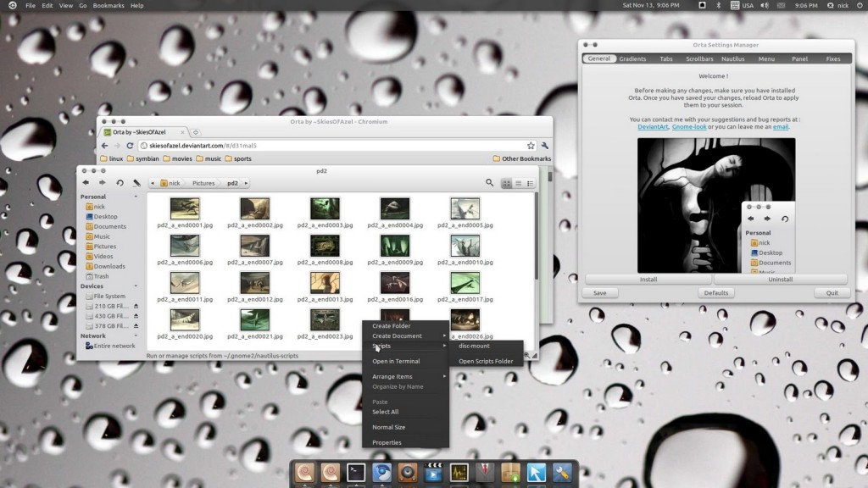Eject the 430 GB filesystem volume
Image resolution: width=868 pixels, height=488 pixels.
click(136, 316)
